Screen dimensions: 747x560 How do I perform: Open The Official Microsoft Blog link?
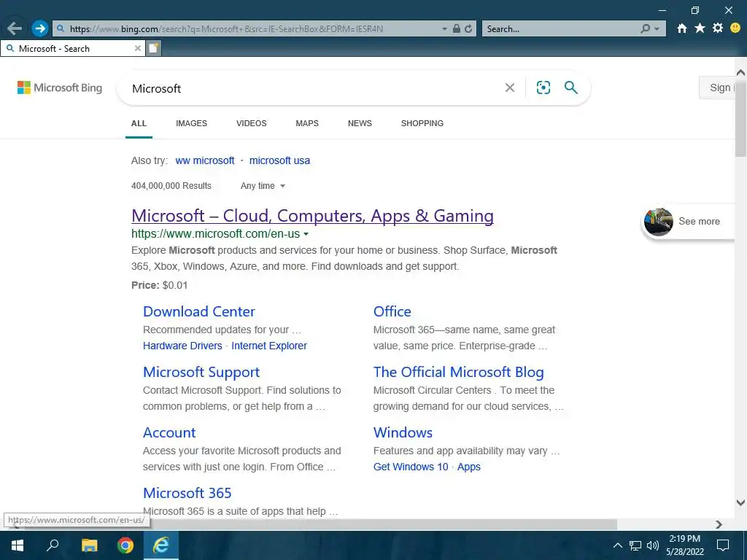pos(458,372)
